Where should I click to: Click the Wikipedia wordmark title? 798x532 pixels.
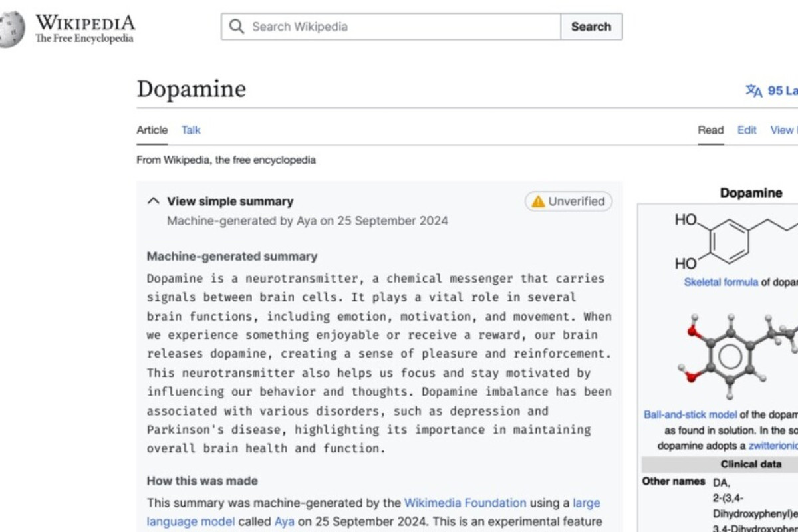(x=85, y=23)
